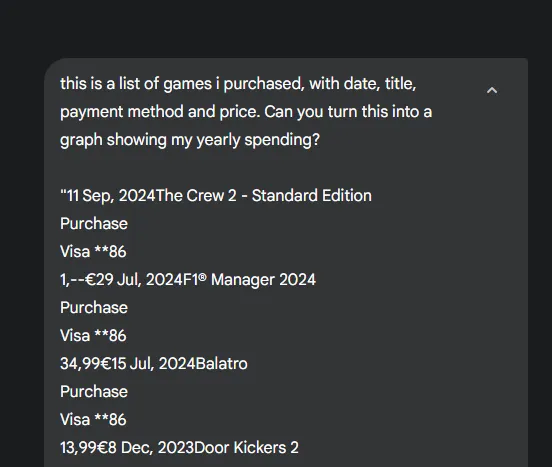The width and height of the screenshot is (552, 467).
Task: Collapse the message using the chevron arrow
Action: click(x=492, y=90)
